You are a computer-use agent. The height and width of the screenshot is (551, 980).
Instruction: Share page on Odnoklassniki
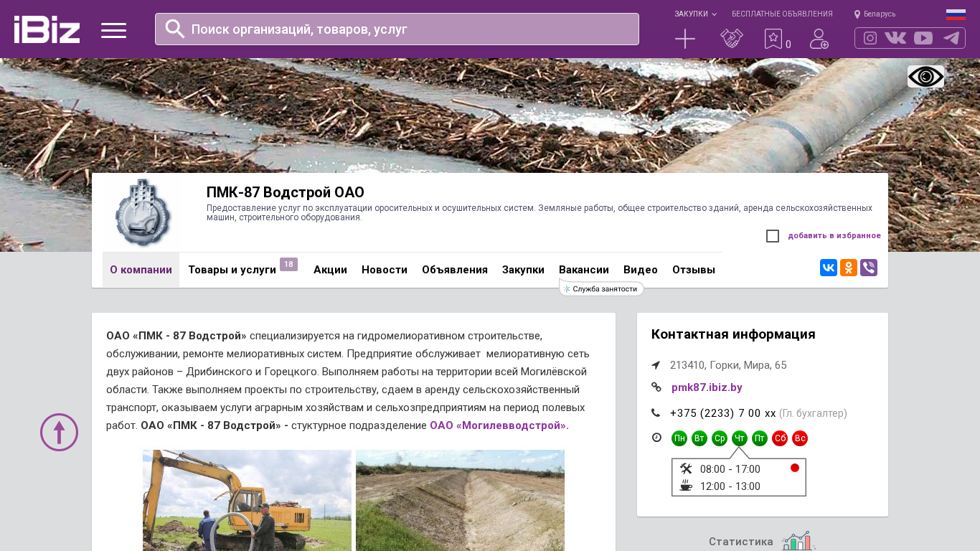(849, 268)
